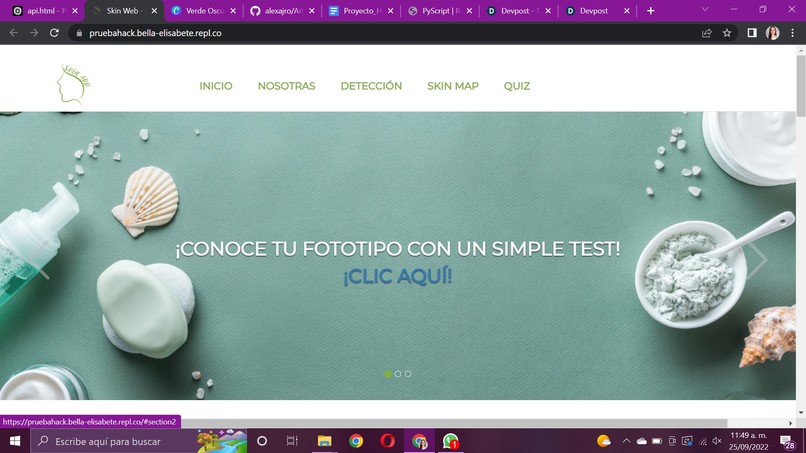Viewport: 806px width, 453px height.
Task: Switch to the PyScript tab
Action: tap(439, 11)
